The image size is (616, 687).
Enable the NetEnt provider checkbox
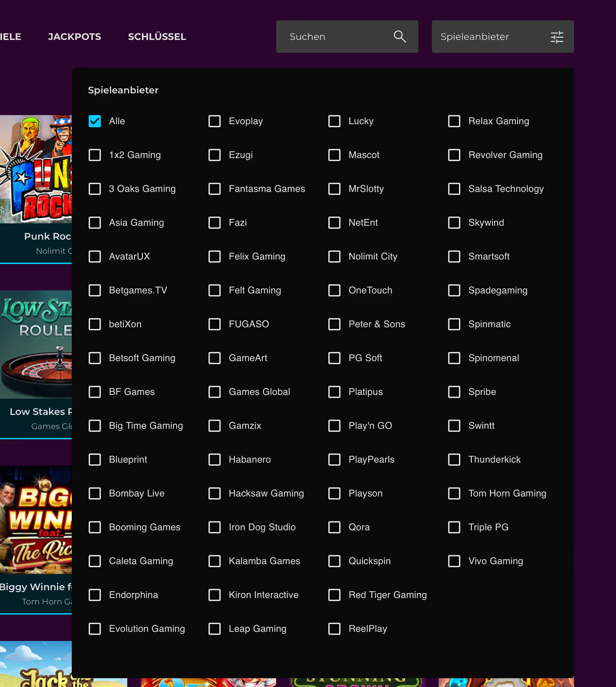coord(334,223)
